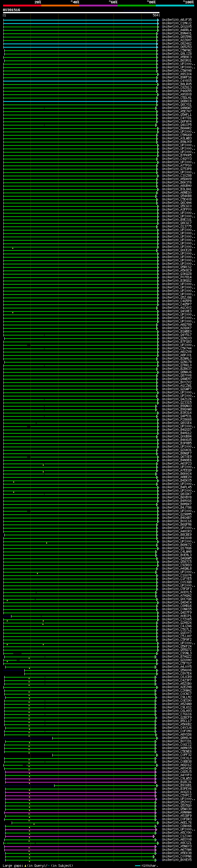
Task: Select label UniRef100_B8LRU5
Action: click(x=177, y=84)
